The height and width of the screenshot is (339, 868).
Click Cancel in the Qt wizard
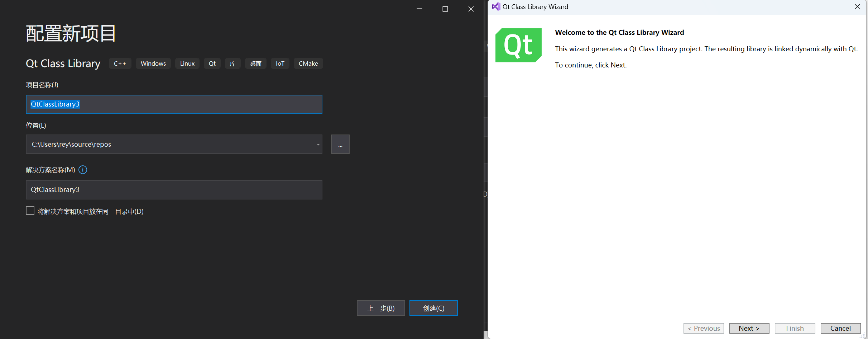point(840,328)
